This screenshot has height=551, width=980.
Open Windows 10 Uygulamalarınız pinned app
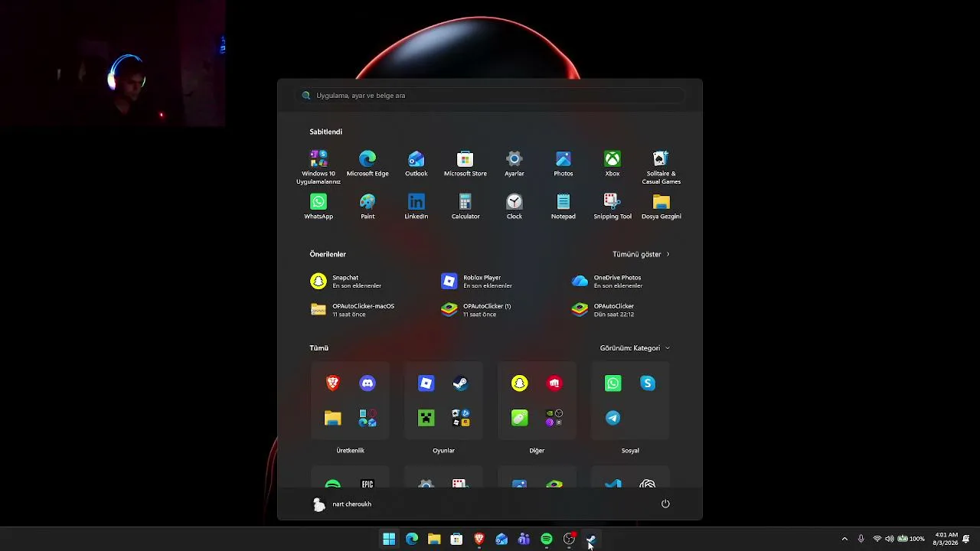(x=318, y=168)
